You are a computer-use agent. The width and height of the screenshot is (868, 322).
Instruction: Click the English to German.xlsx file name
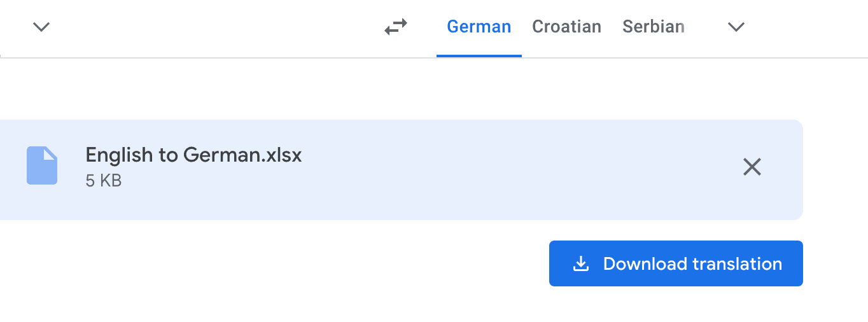(193, 155)
